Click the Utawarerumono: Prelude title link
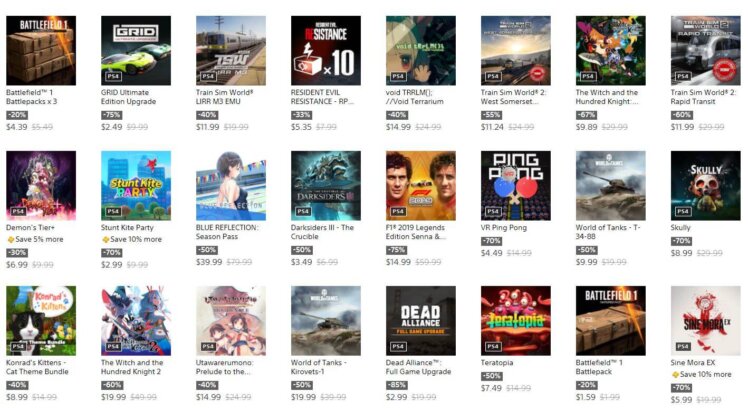The width and height of the screenshot is (748, 420). tap(225, 367)
